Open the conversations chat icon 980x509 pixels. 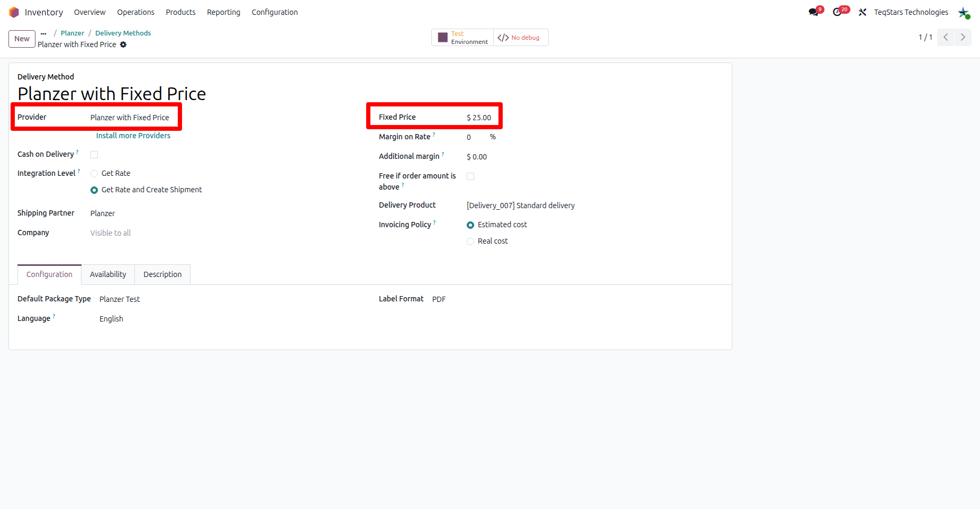coord(814,12)
